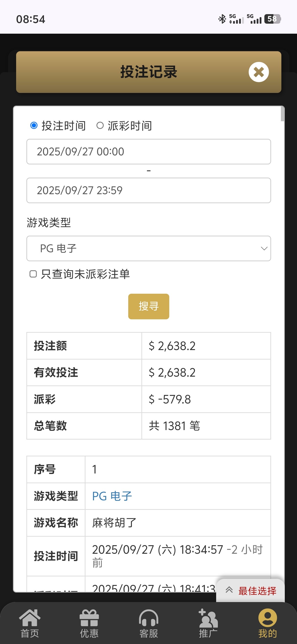Select the 投注时间 radio button
This screenshot has width=297, height=644.
tap(34, 125)
